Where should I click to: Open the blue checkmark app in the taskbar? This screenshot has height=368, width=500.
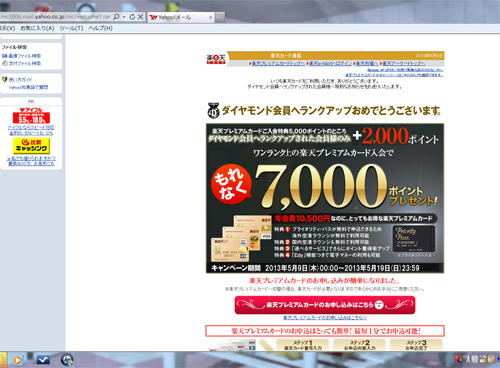43,360
